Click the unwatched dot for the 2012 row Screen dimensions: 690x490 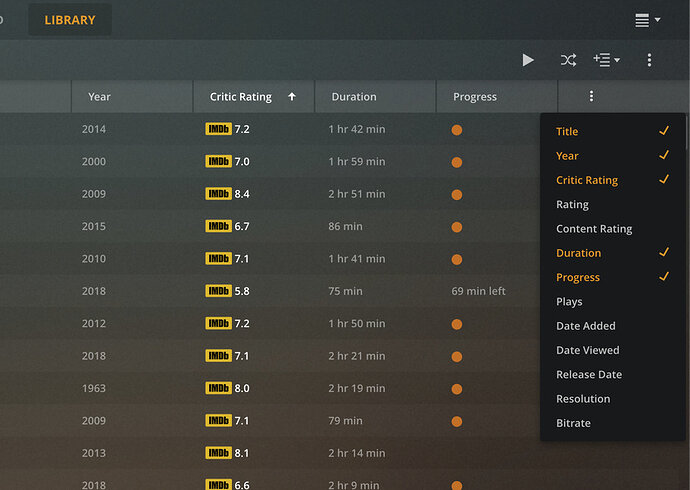[457, 324]
